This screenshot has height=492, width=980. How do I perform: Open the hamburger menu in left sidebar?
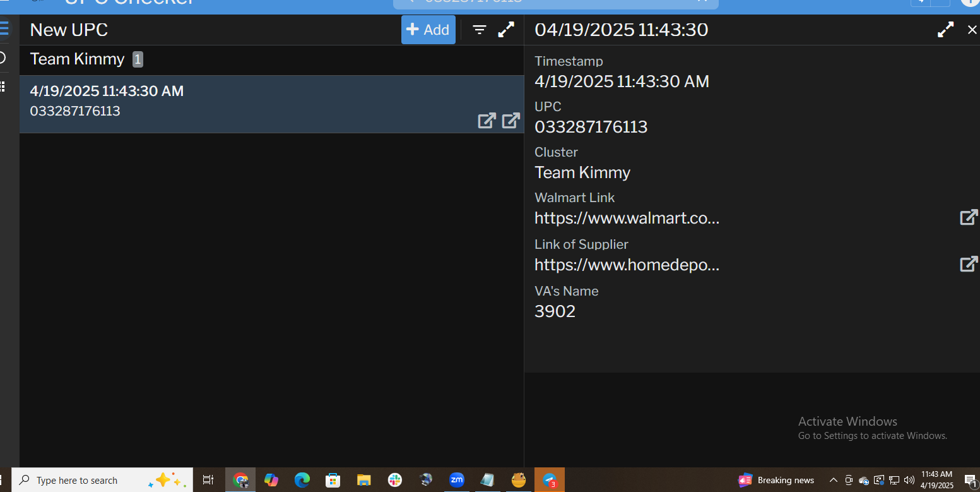(4, 28)
